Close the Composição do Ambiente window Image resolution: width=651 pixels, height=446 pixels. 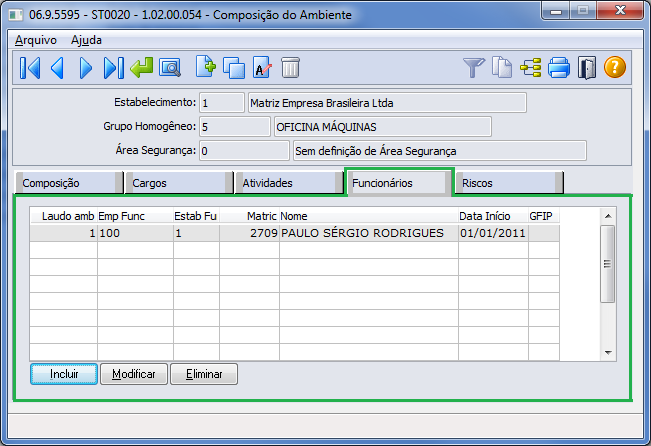coord(620,10)
